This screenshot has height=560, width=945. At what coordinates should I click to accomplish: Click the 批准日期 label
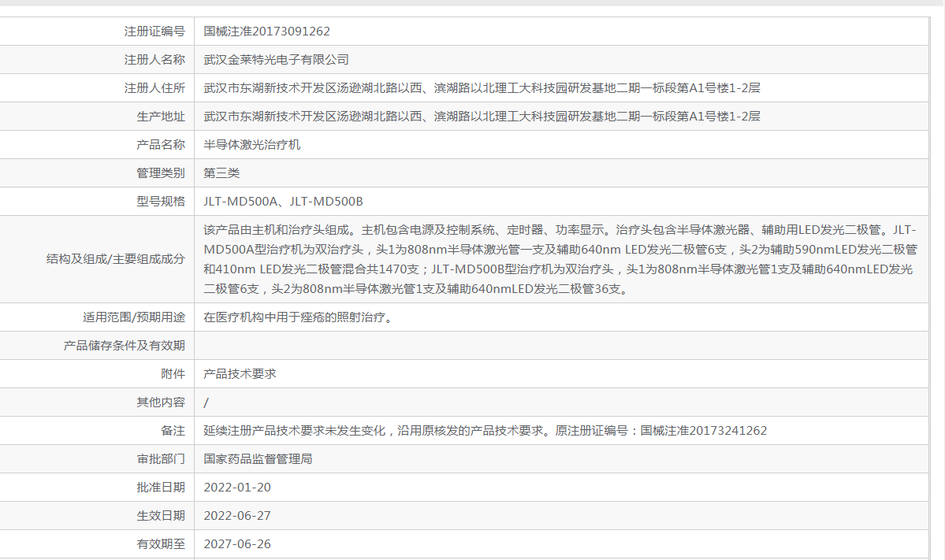(x=160, y=487)
